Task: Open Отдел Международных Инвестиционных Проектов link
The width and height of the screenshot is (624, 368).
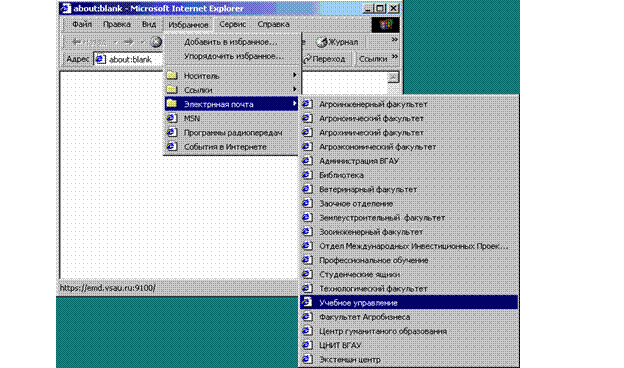Action: point(409,246)
